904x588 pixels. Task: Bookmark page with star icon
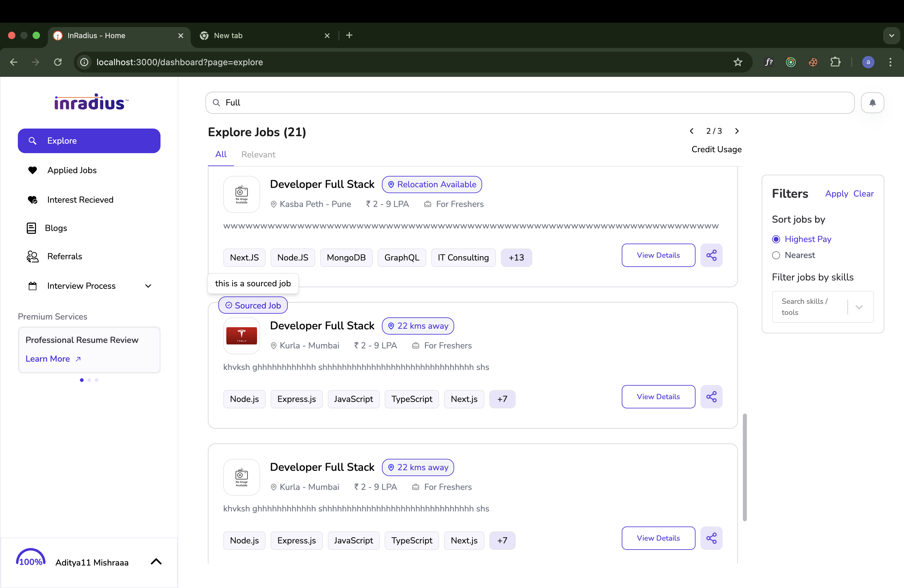coord(738,62)
